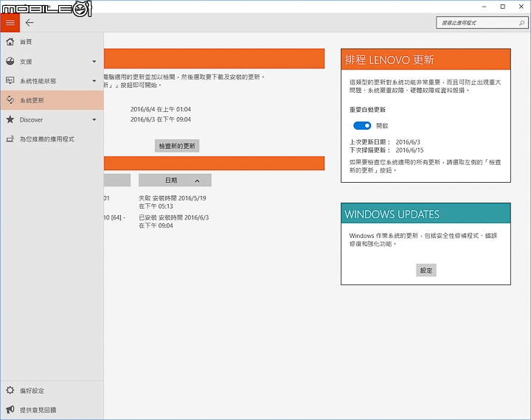Click the installed entry 2016/6/3
This screenshot has height=420, width=531.
[174, 221]
